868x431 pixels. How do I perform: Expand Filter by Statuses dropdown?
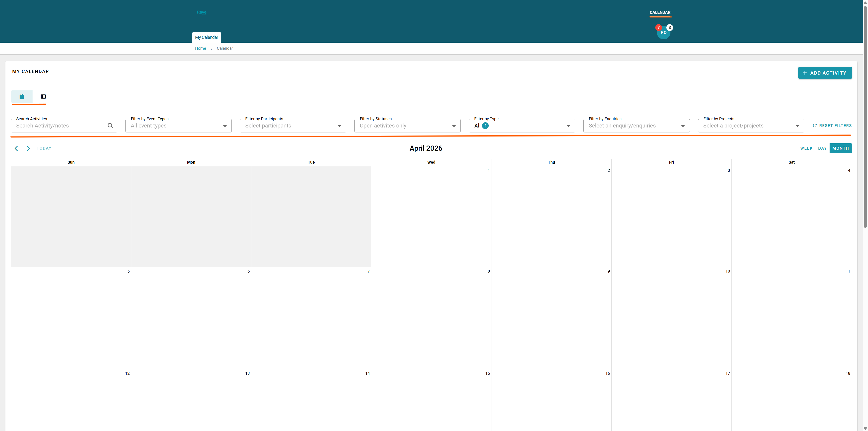click(407, 126)
